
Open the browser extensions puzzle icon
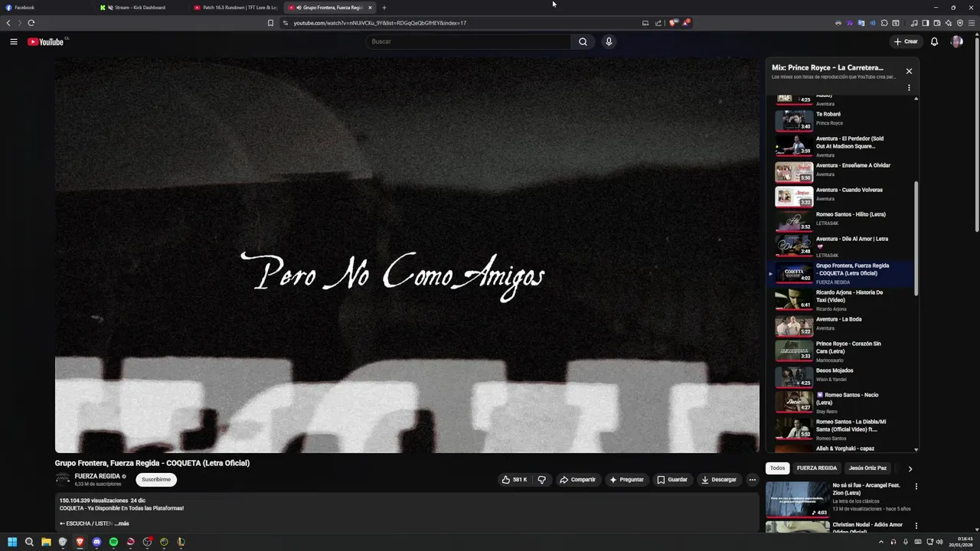pos(884,23)
